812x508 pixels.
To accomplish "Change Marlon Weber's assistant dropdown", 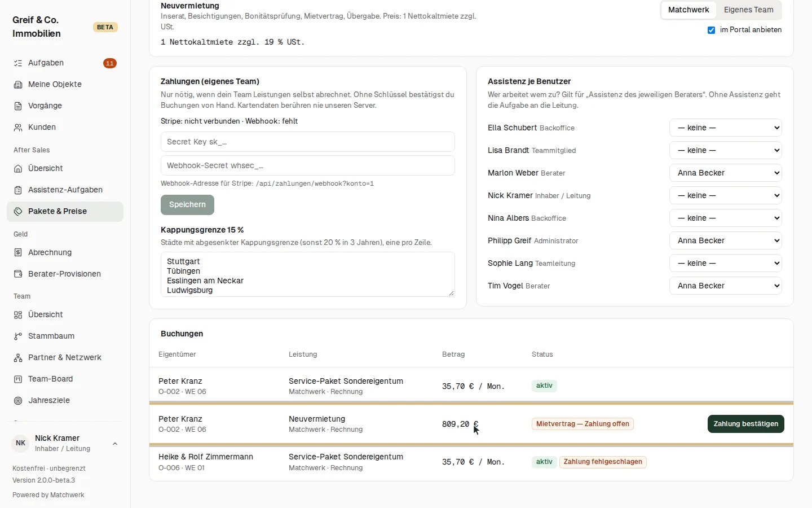I will 726,173.
